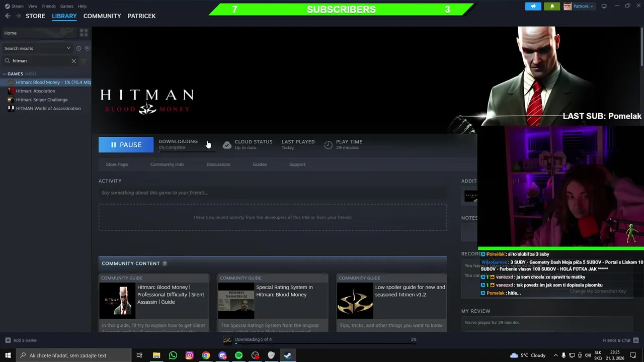Open the Support link
644x362 pixels.
point(297,164)
